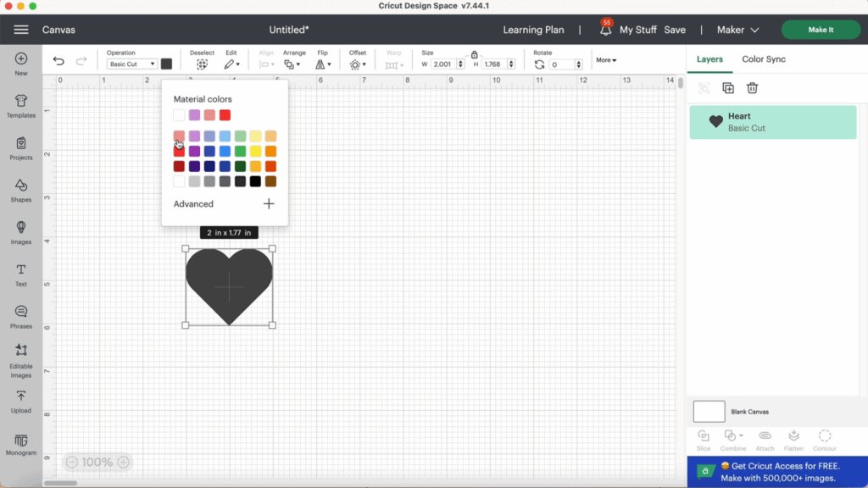Open the hamburger main menu

tap(21, 30)
